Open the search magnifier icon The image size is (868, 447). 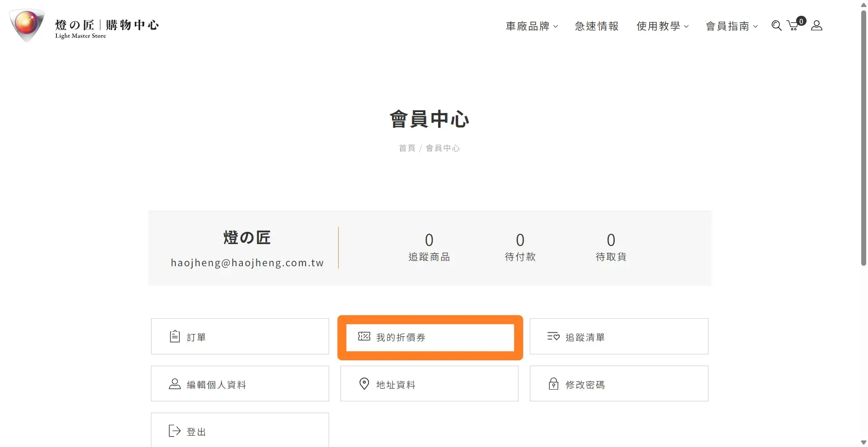click(x=776, y=26)
